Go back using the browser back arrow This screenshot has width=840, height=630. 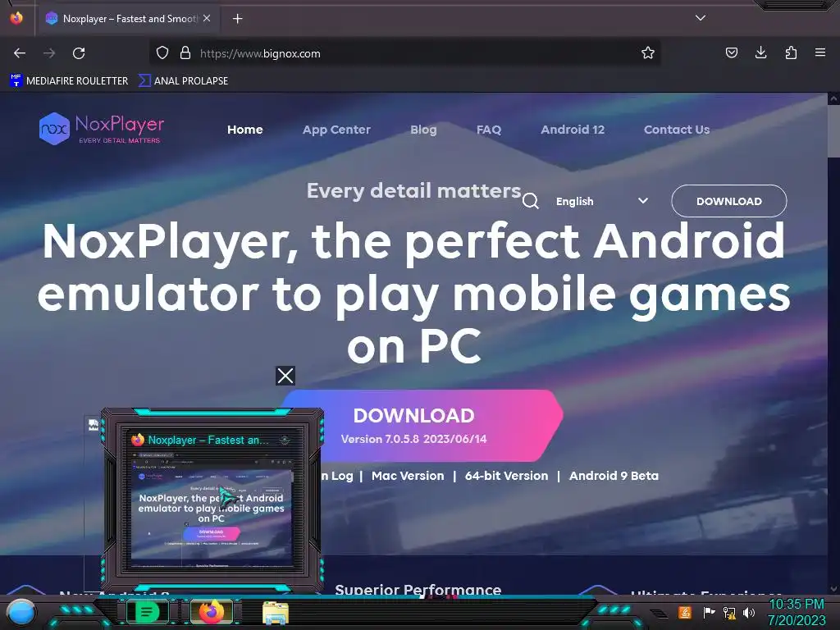coord(20,53)
